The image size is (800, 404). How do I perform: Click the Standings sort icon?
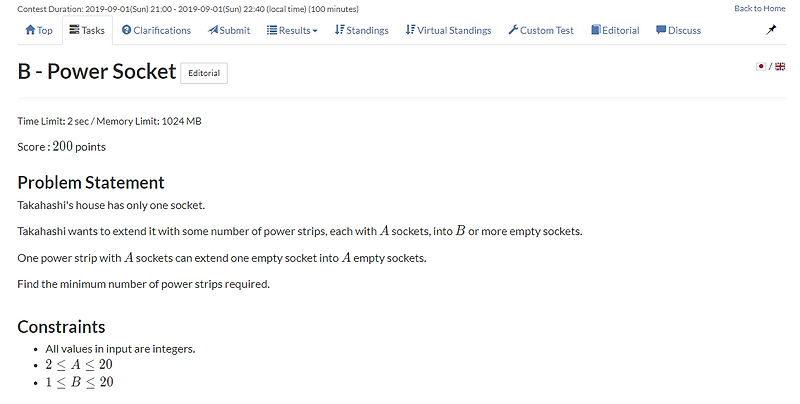340,30
